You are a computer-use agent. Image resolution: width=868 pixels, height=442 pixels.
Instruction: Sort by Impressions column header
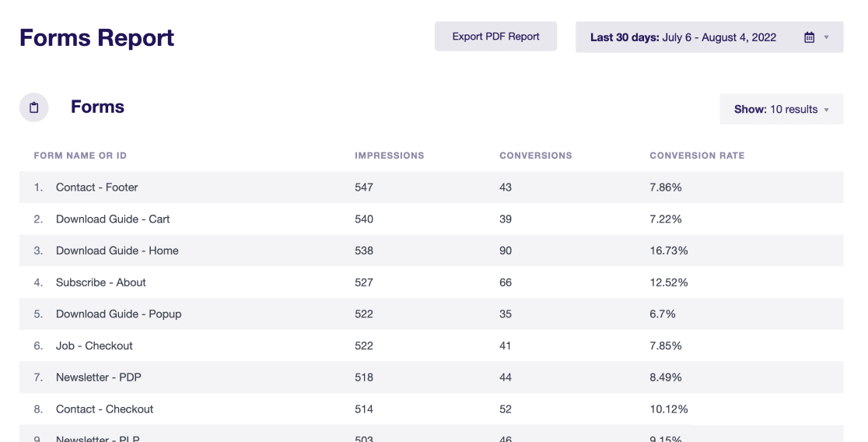(389, 156)
